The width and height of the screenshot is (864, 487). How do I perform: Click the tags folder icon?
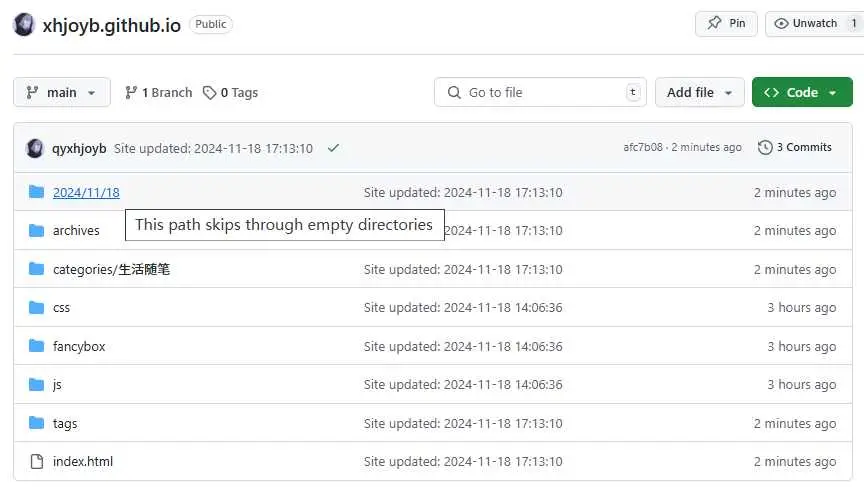click(x=37, y=423)
